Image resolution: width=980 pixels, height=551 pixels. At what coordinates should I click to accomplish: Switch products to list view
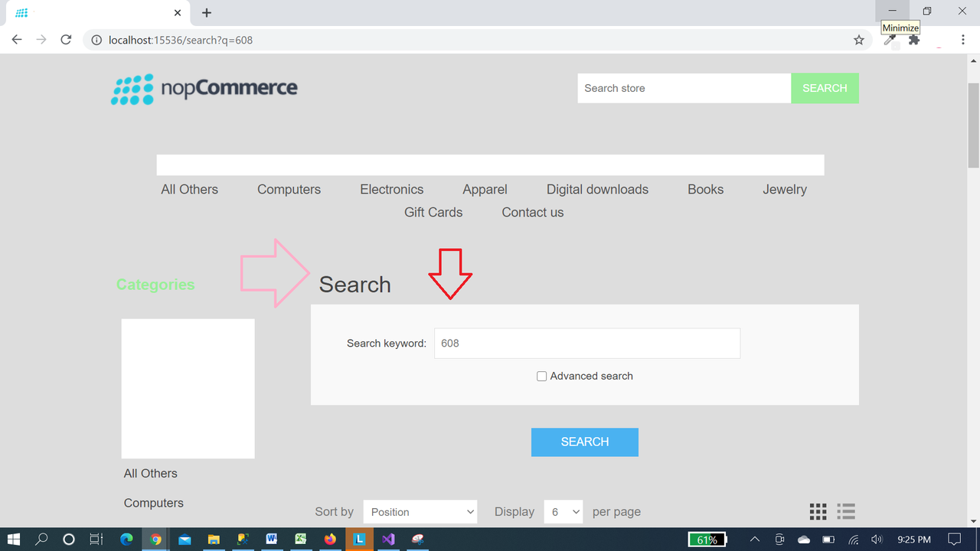pos(845,511)
